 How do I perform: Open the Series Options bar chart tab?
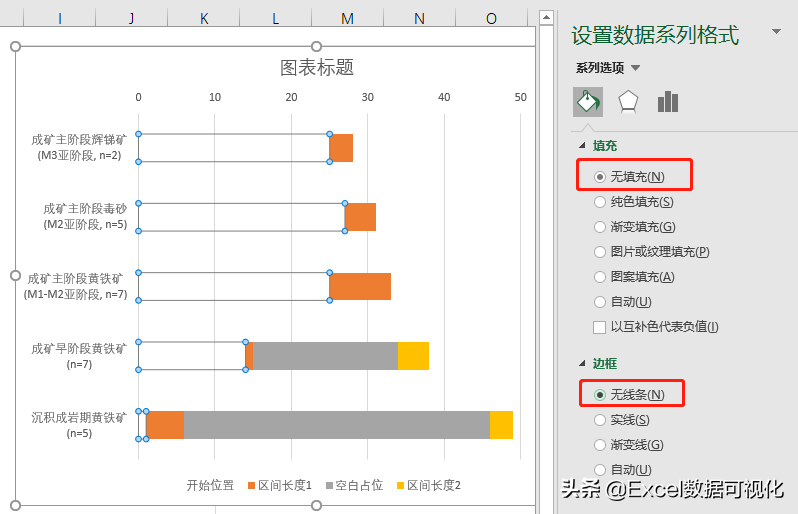coord(668,102)
